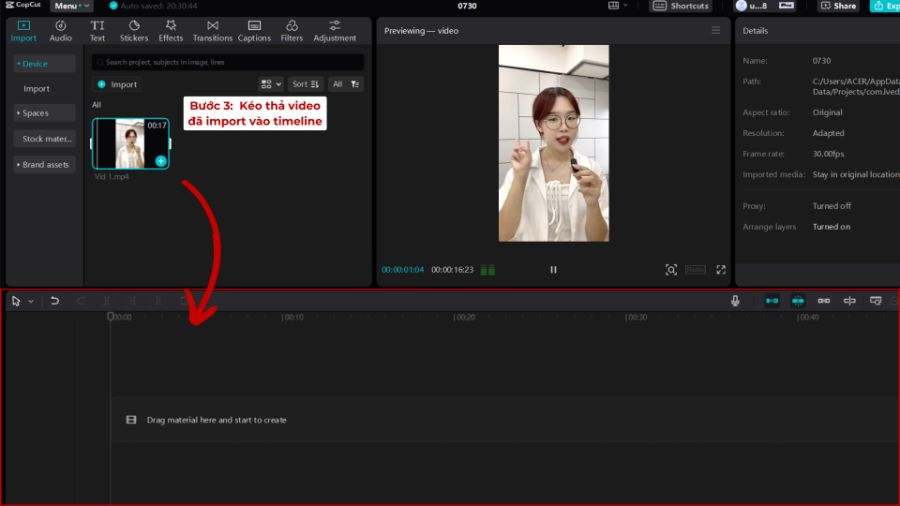Focus the project search field
The height and width of the screenshot is (506, 900).
pos(228,62)
